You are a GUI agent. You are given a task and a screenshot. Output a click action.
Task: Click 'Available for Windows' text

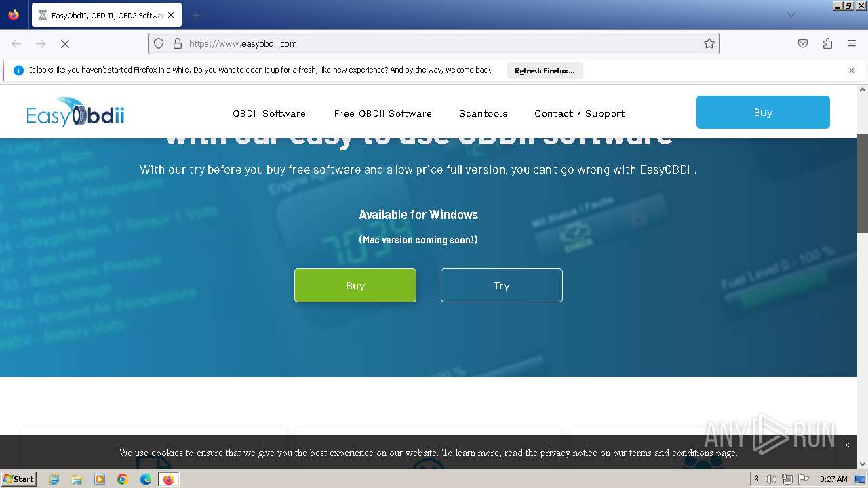click(418, 215)
